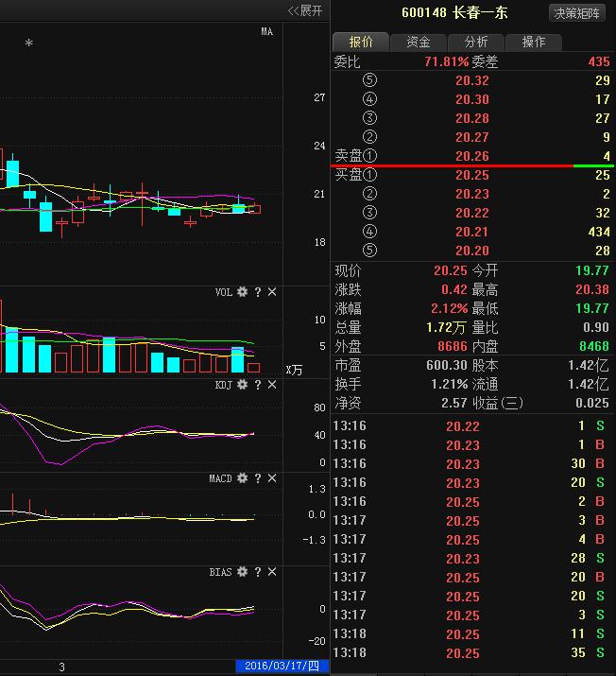Screen dimensions: 616x676
Task: Expand the chart via <<展开
Action: pos(305,10)
